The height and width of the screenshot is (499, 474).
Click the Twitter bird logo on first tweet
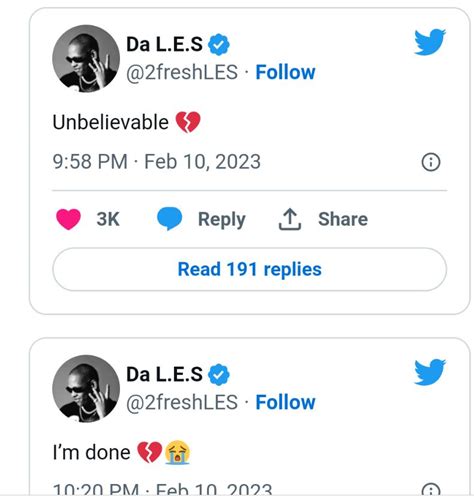pyautogui.click(x=430, y=42)
